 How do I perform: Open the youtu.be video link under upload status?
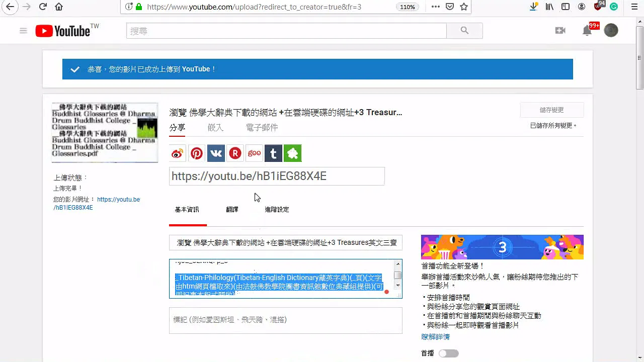[x=97, y=204]
